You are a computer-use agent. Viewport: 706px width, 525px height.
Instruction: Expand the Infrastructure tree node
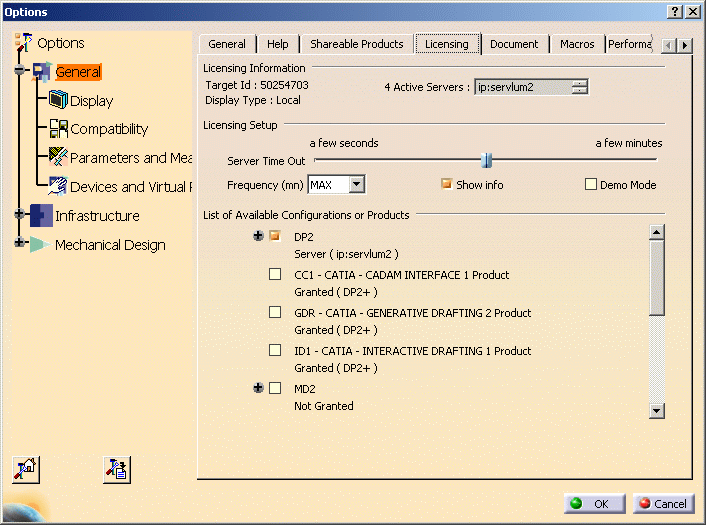pyautogui.click(x=19, y=213)
